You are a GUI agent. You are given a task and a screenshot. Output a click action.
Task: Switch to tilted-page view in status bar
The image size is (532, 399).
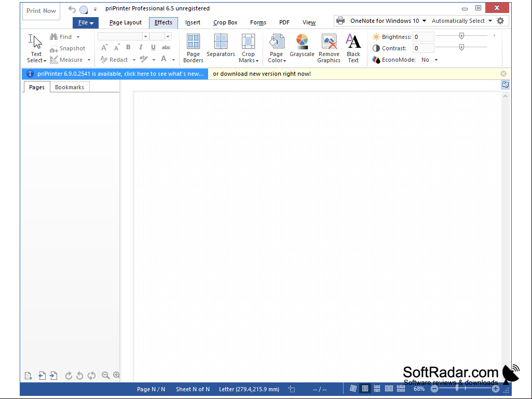[353, 389]
